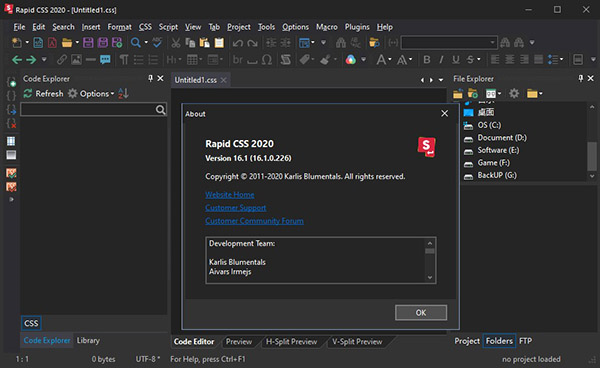The height and width of the screenshot is (368, 600).
Task: Open the Options dropdown in Code Explorer
Action: (x=91, y=93)
